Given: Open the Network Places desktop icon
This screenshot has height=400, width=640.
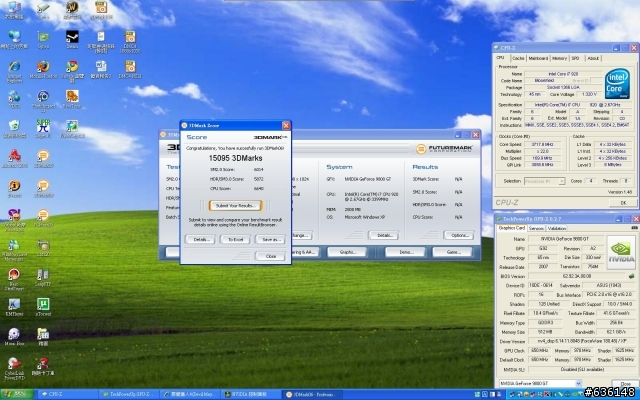Looking at the screenshot, I should (14, 39).
